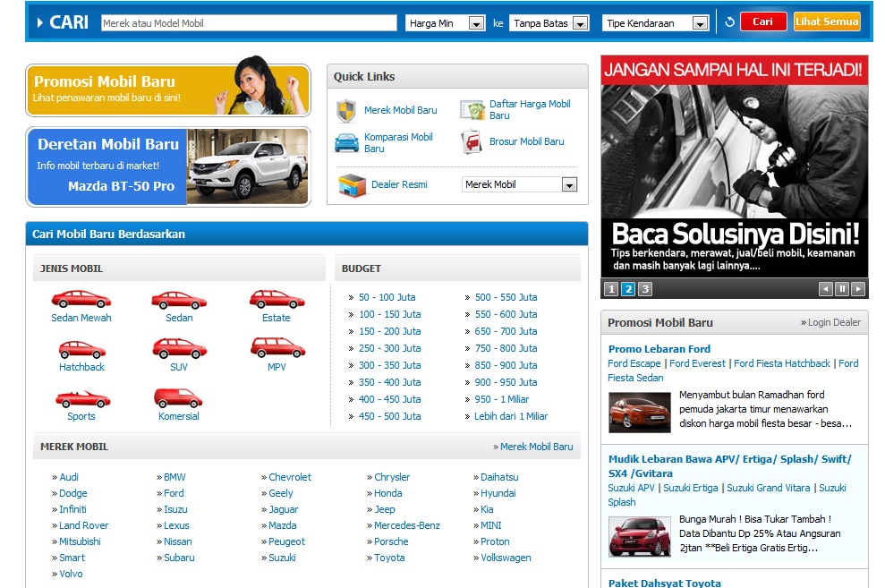
Task: Select the Sports convertible icon
Action: click(x=81, y=398)
